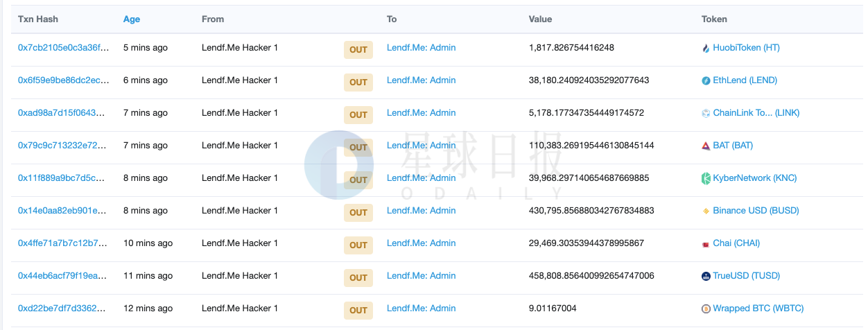Click the OUT badge in the CHAI row
Viewport: 868px width, 330px height.
point(358,245)
